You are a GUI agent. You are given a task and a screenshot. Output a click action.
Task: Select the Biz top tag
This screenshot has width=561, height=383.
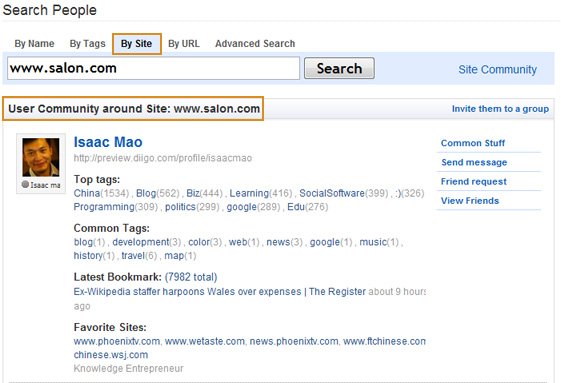pos(193,193)
